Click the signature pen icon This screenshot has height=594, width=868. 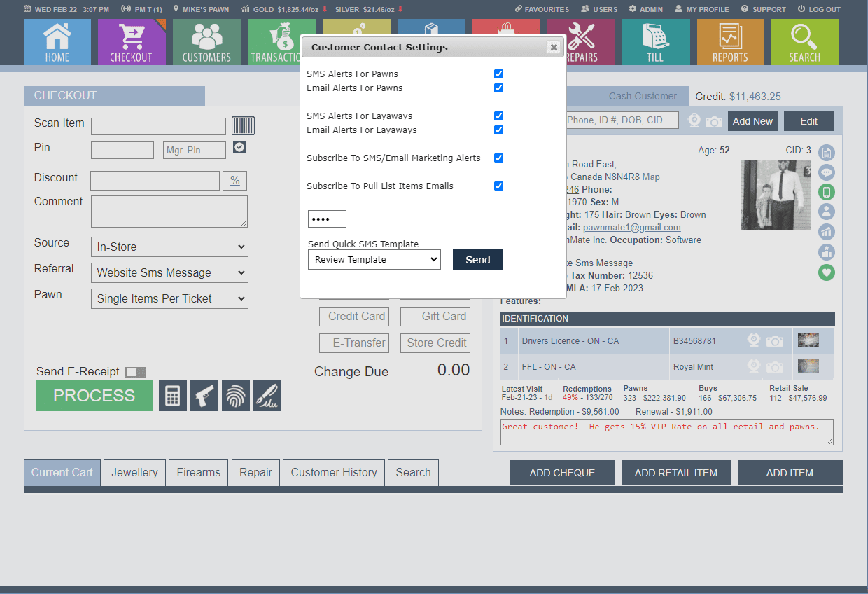point(267,396)
